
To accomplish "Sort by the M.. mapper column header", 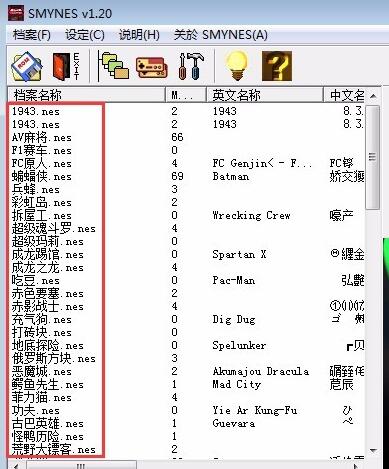I will tap(186, 95).
